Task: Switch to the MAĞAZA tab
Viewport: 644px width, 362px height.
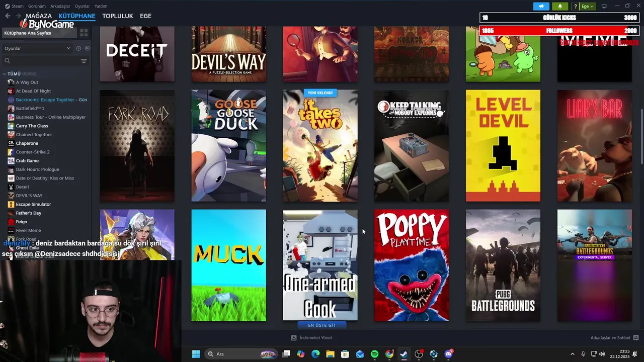Action: pyautogui.click(x=39, y=16)
